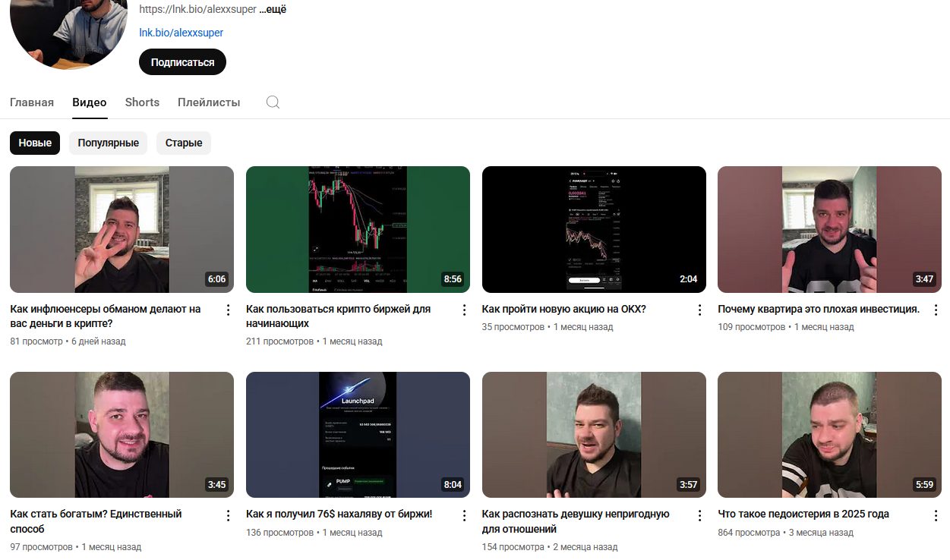Viewport: 950px width, 560px height.
Task: Play the thumbnail with 3:45 duration
Action: (122, 435)
